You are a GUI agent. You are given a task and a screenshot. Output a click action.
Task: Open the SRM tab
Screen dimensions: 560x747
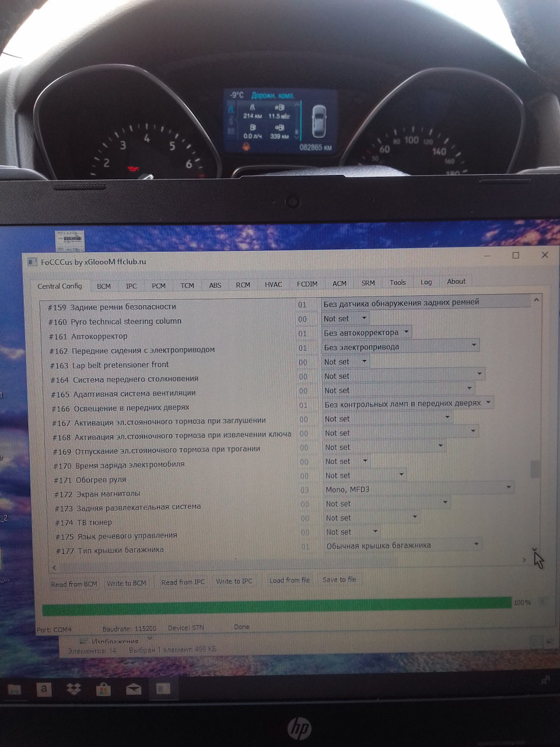tap(368, 283)
